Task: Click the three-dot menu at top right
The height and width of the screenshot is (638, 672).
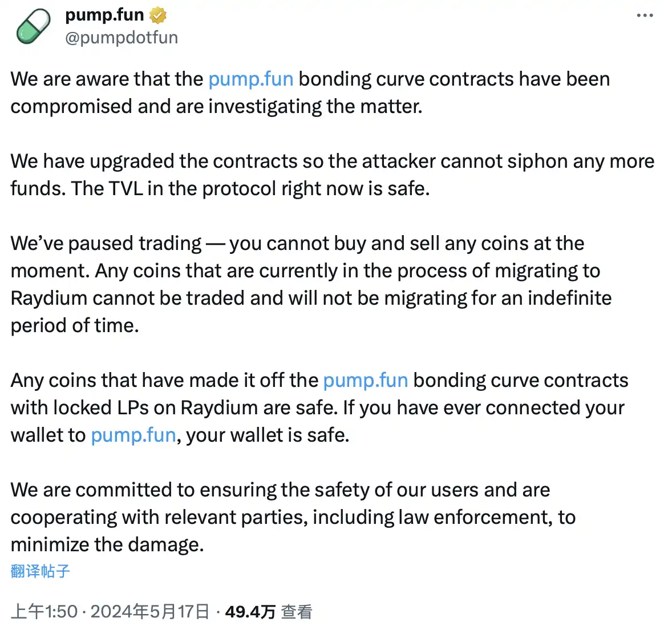Action: (645, 15)
